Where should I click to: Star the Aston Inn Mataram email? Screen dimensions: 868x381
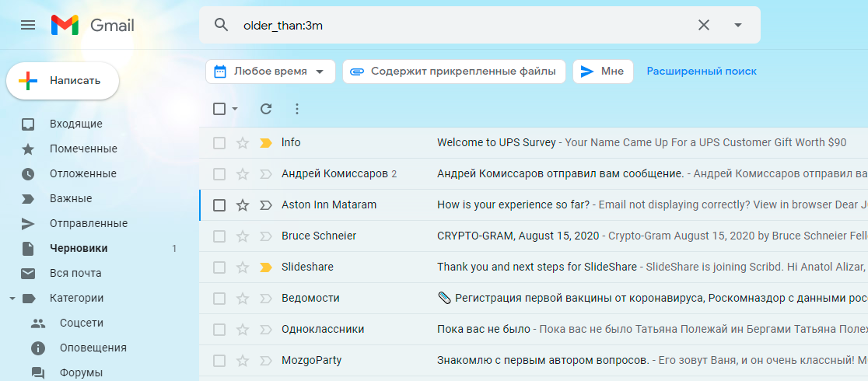coord(243,205)
